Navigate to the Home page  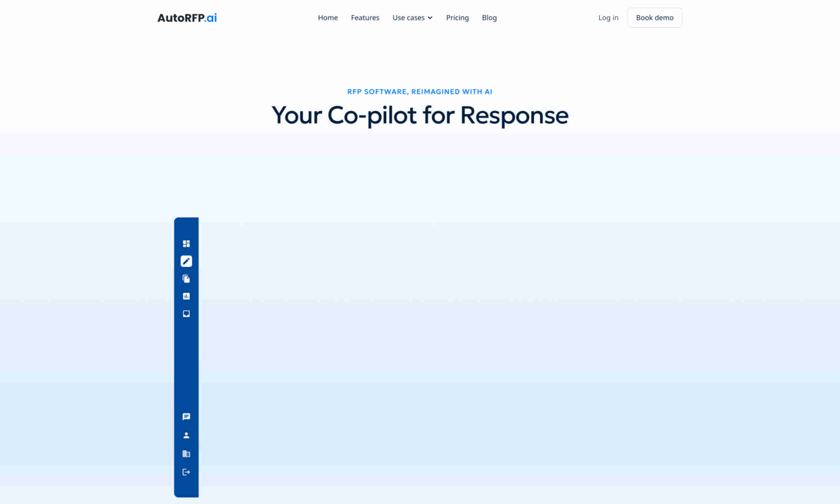(x=327, y=17)
